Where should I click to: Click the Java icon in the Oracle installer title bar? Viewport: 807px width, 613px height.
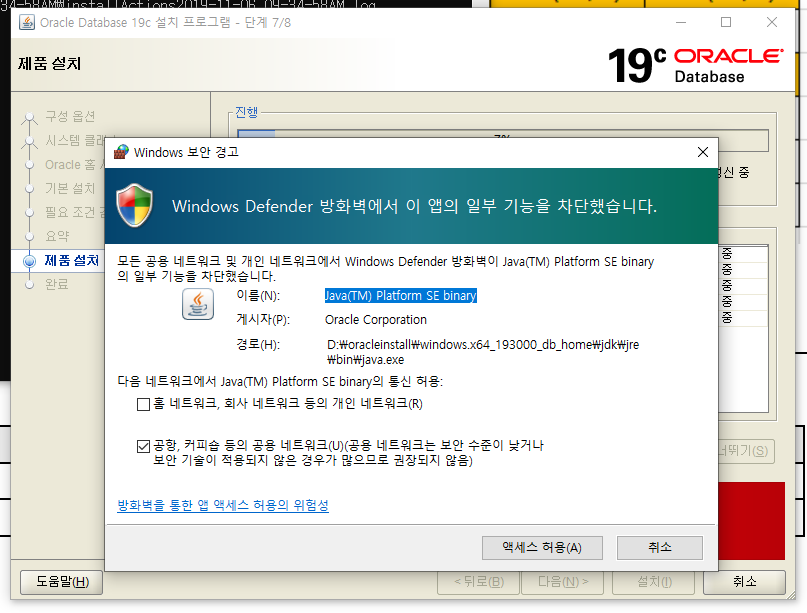(x=27, y=23)
